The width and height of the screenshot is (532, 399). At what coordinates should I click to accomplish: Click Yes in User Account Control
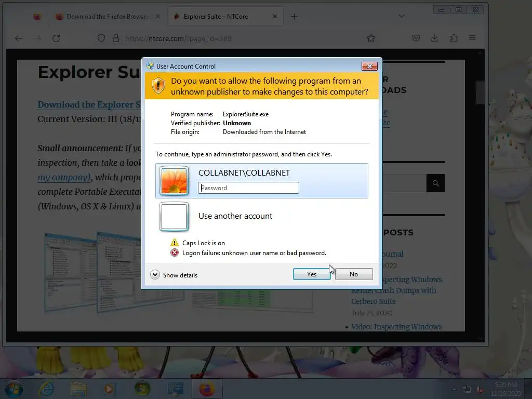[x=312, y=274]
